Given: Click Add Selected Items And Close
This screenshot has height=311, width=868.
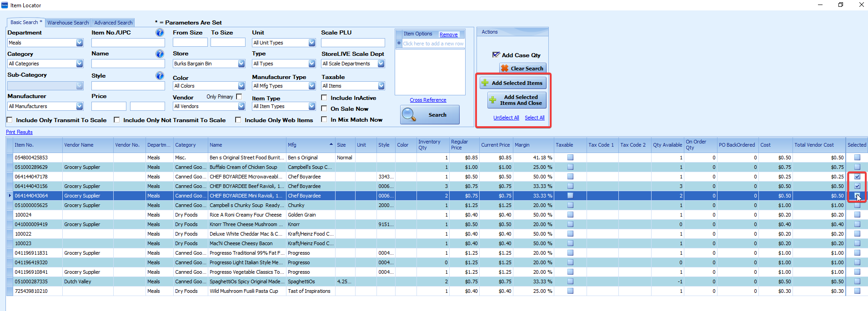Looking at the screenshot, I should pos(517,100).
